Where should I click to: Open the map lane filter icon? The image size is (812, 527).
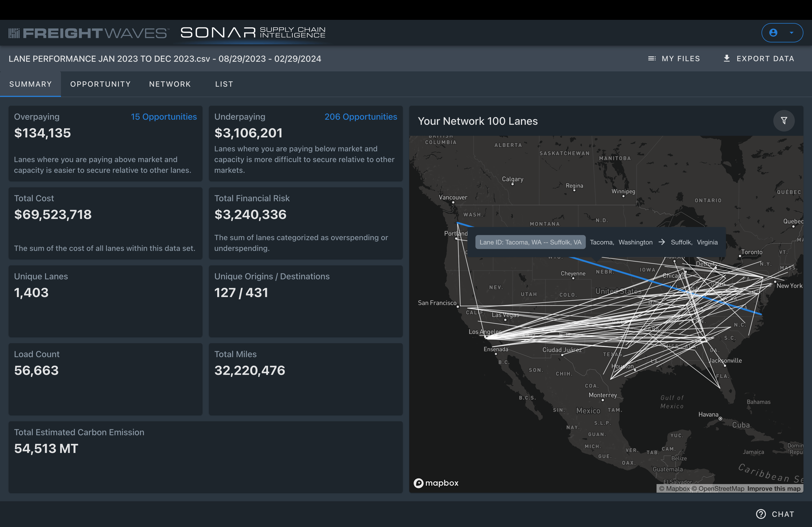tap(784, 121)
